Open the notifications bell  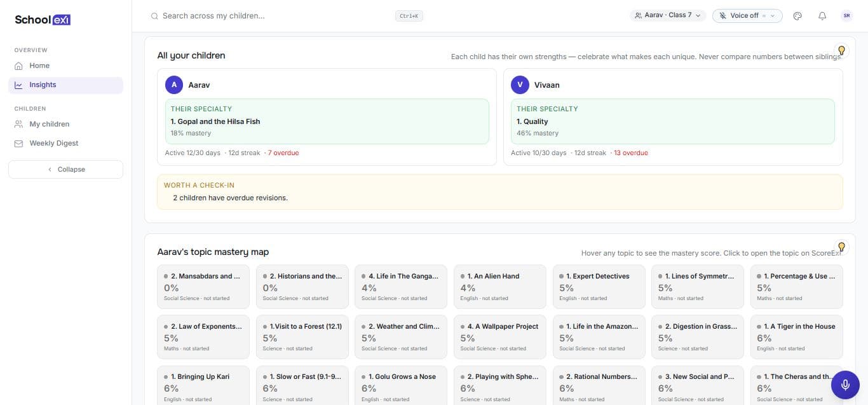[822, 16]
